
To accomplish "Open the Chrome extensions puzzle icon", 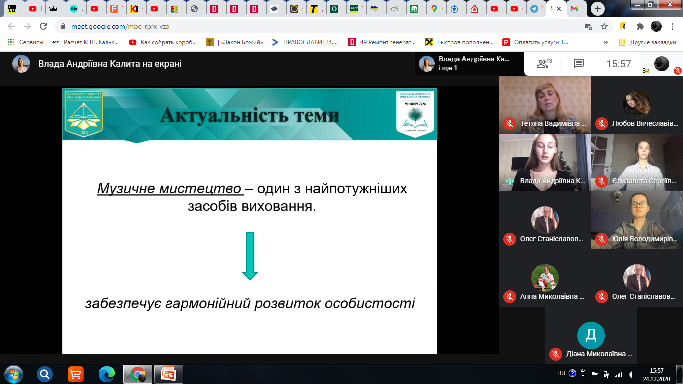I will [x=640, y=27].
